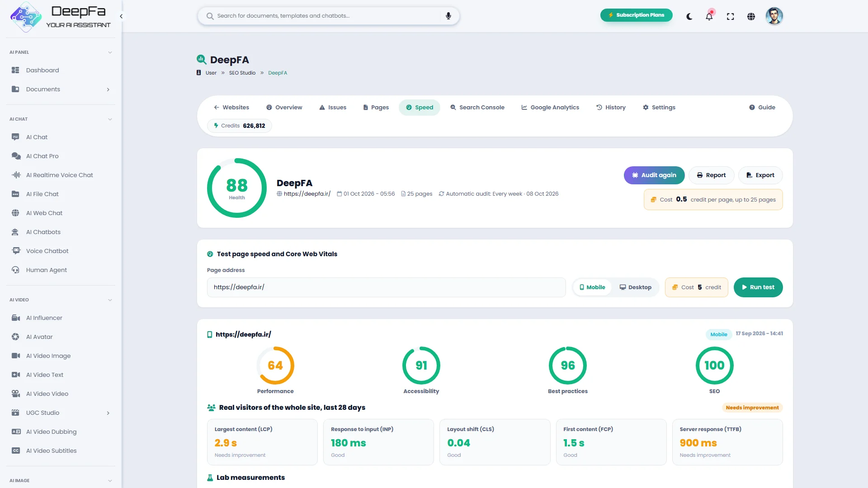The width and height of the screenshot is (868, 488).
Task: Collapse the sidebar arrow
Action: coord(121,16)
